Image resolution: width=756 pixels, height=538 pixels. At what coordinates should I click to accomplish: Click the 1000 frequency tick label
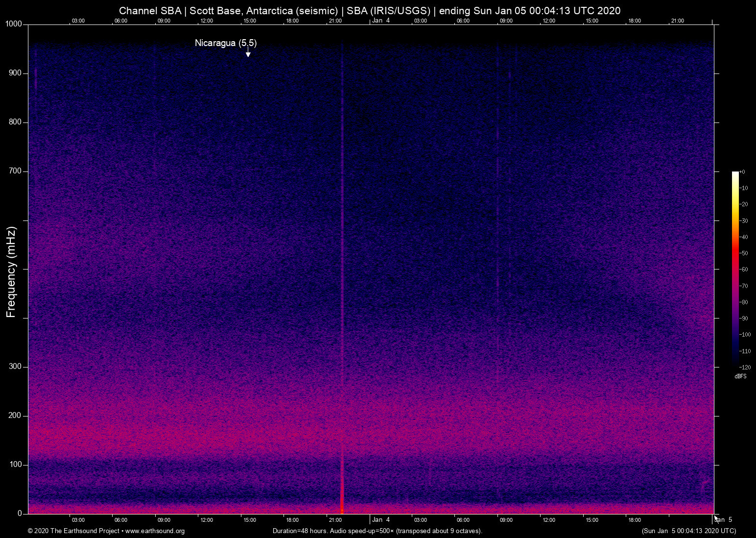pos(13,24)
